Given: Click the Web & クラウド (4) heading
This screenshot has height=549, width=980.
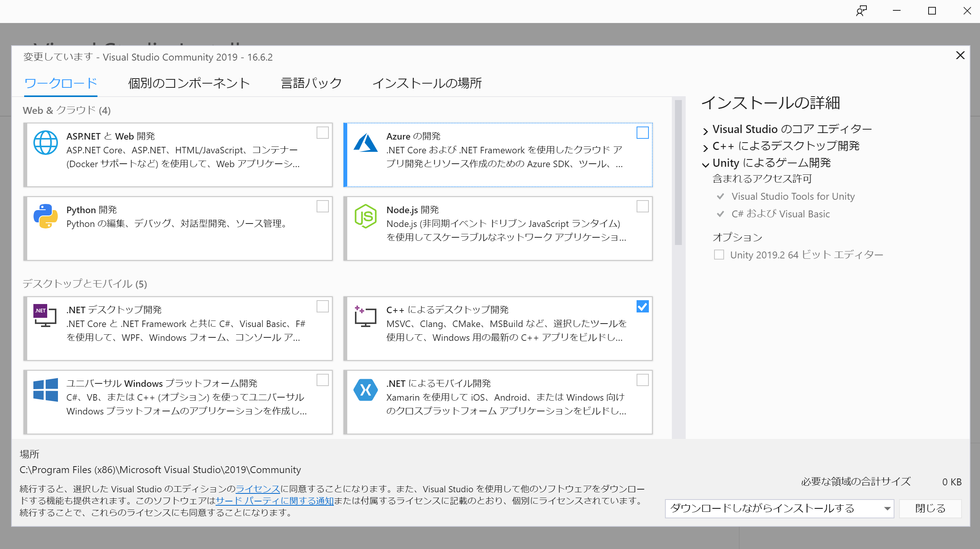Looking at the screenshot, I should coord(67,110).
